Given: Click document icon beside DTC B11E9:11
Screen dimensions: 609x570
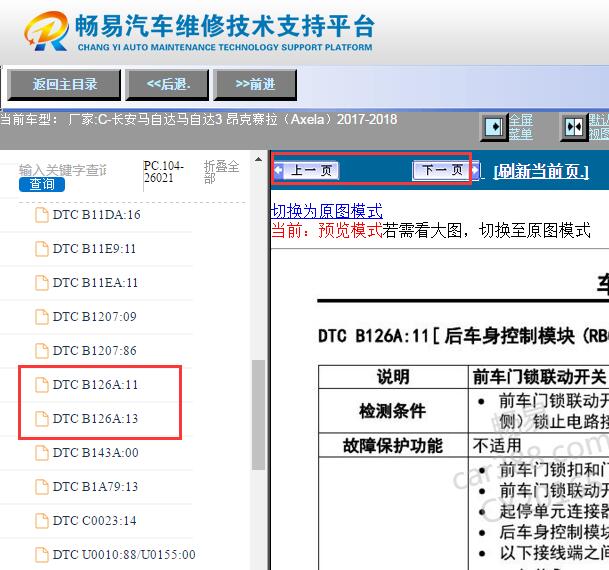Looking at the screenshot, I should click(42, 249).
